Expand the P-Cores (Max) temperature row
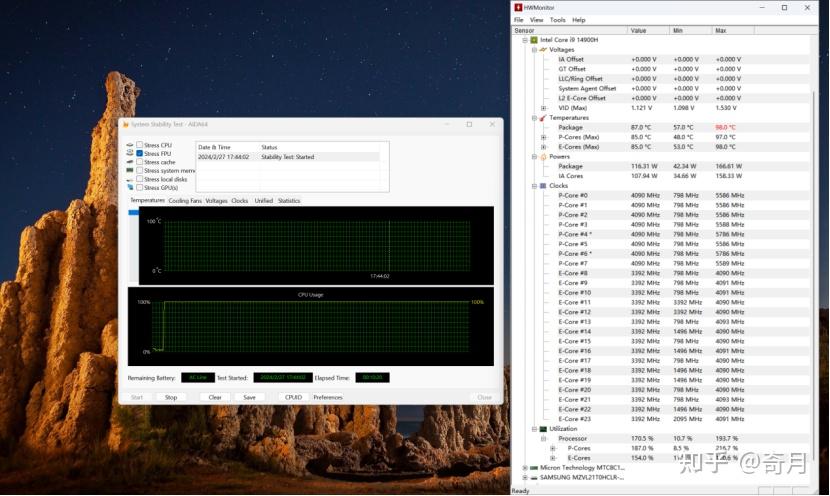 pyautogui.click(x=544, y=137)
